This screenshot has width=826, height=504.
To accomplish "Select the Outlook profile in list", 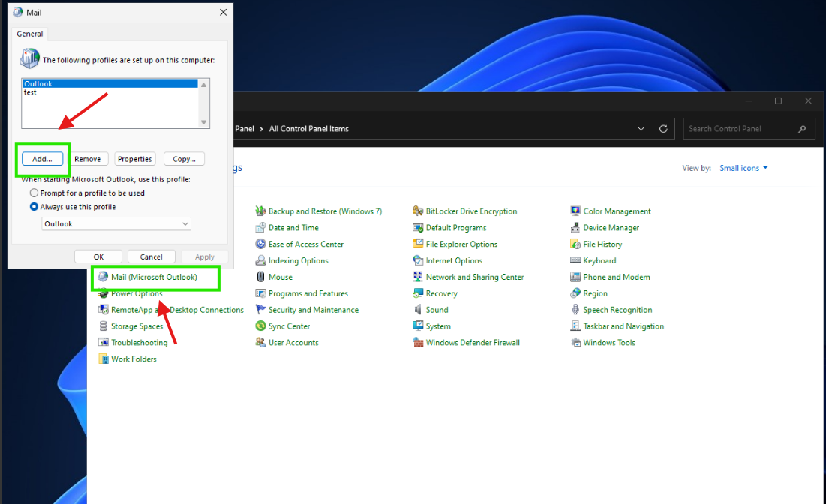I will coord(110,83).
